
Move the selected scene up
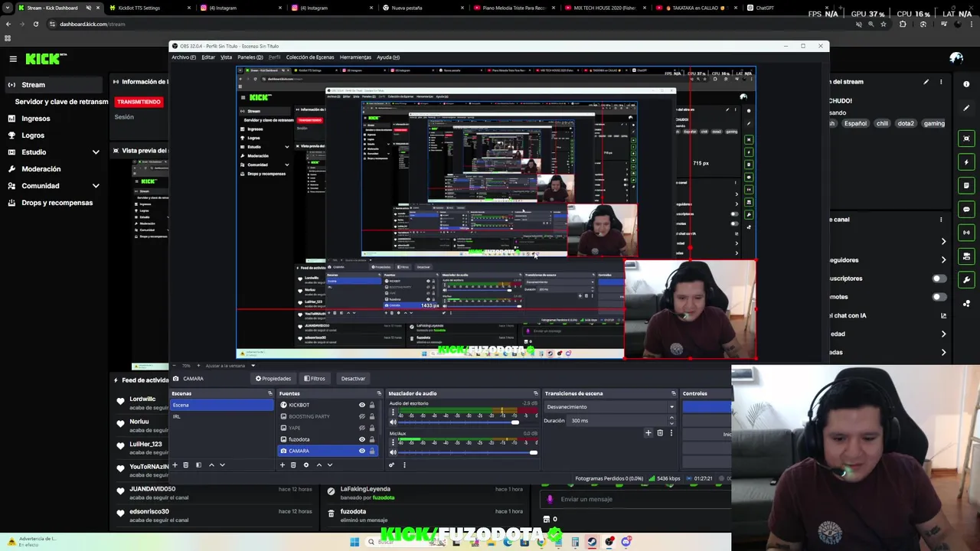pyautogui.click(x=211, y=465)
